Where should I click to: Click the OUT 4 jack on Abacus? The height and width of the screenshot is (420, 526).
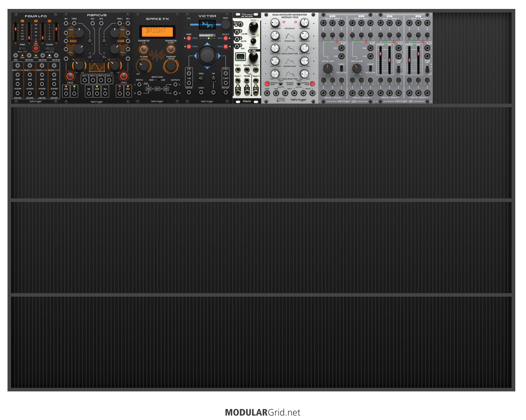click(109, 80)
